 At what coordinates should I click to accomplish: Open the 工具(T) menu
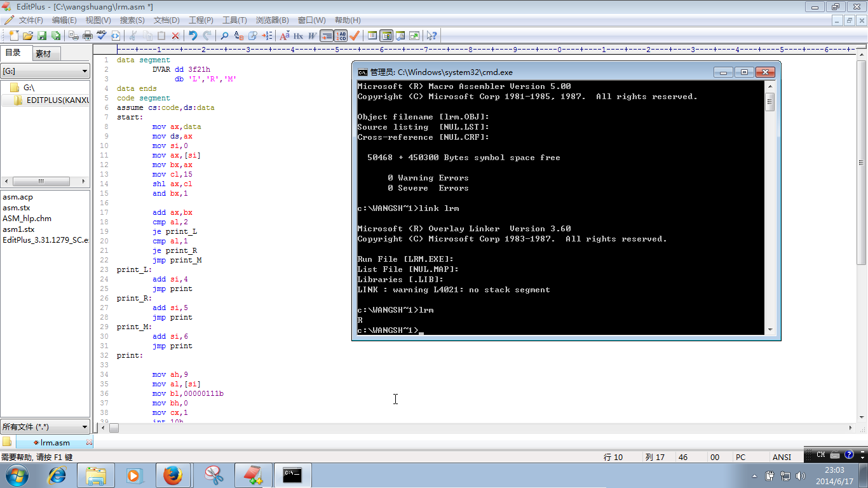234,20
